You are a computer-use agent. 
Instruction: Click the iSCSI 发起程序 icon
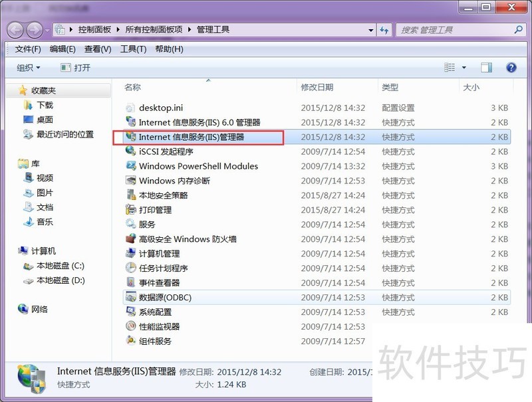(x=130, y=151)
